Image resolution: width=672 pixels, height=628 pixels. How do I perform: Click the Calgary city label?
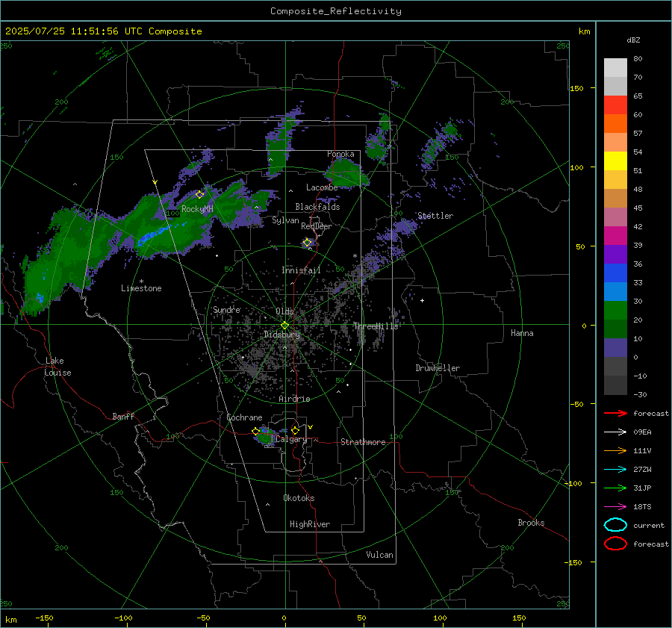pyautogui.click(x=291, y=439)
